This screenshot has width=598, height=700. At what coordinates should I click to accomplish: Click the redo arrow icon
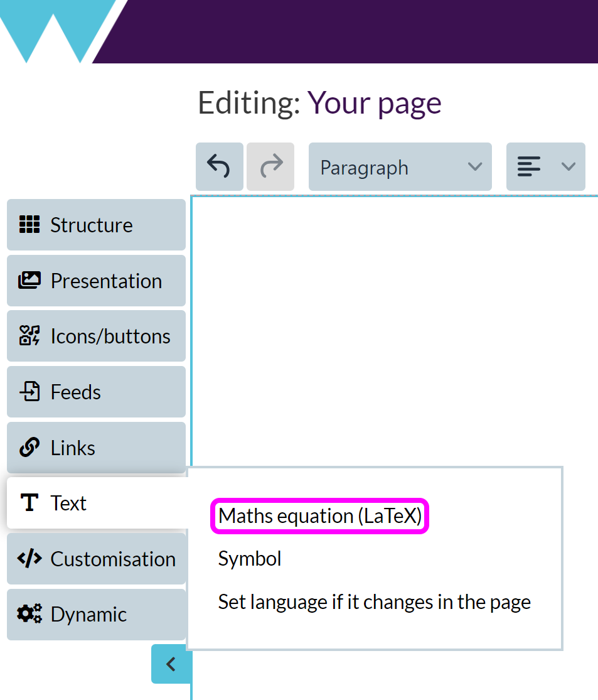click(x=270, y=167)
